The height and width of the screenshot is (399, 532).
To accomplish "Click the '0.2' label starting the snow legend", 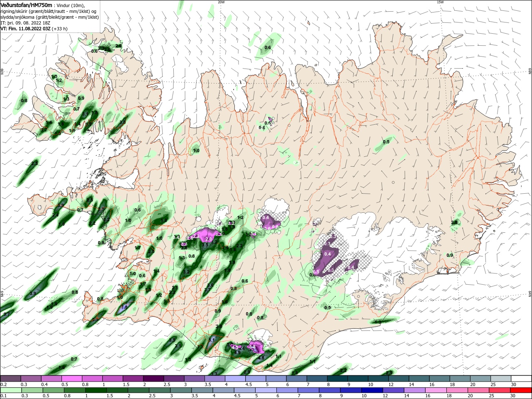I will tap(3, 384).
